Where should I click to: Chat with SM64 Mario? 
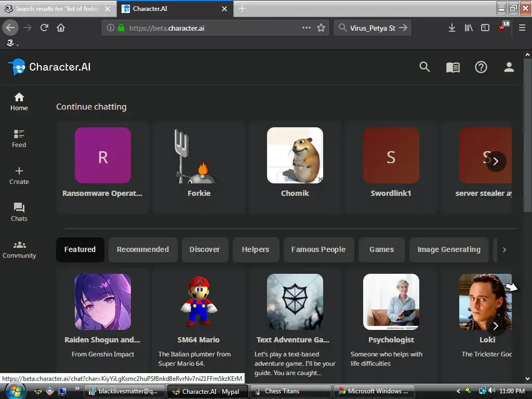click(199, 325)
